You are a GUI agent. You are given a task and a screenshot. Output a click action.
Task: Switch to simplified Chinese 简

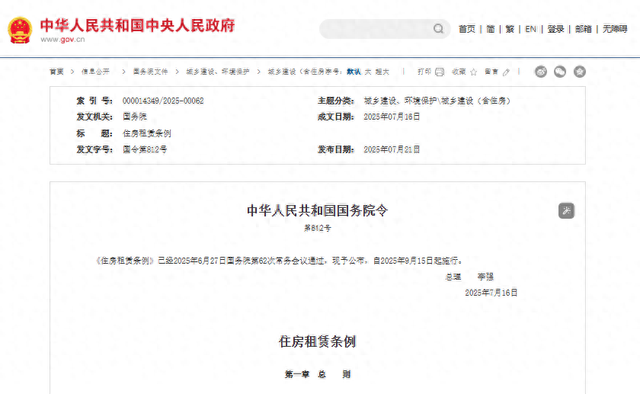point(491,29)
